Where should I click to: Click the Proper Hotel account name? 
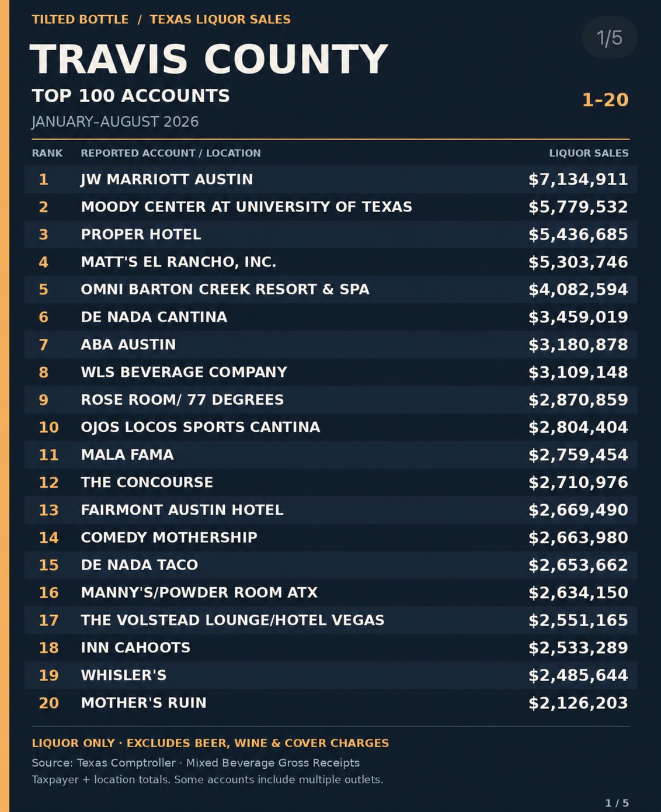[141, 234]
